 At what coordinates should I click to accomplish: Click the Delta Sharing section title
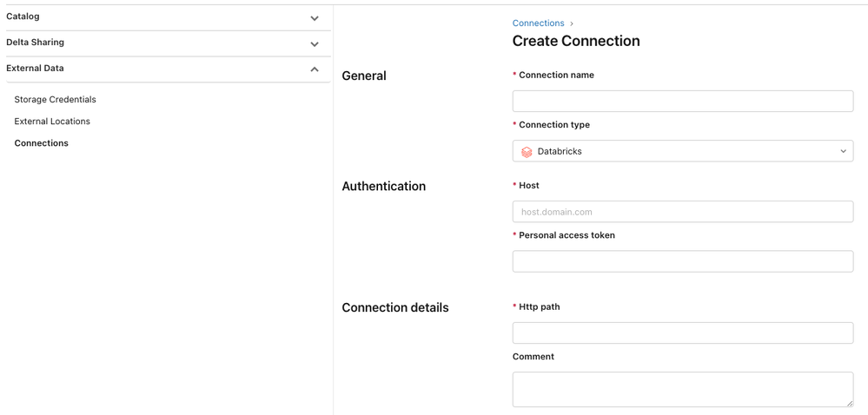pyautogui.click(x=35, y=43)
